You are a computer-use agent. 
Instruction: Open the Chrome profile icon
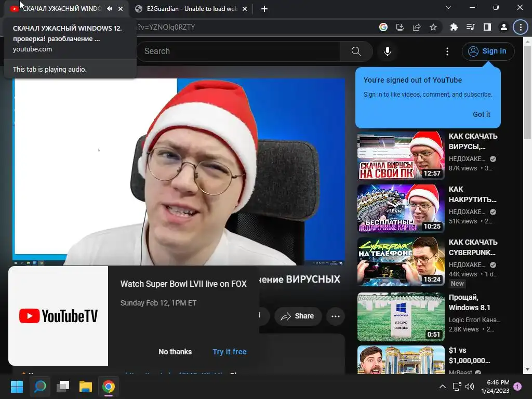click(504, 27)
